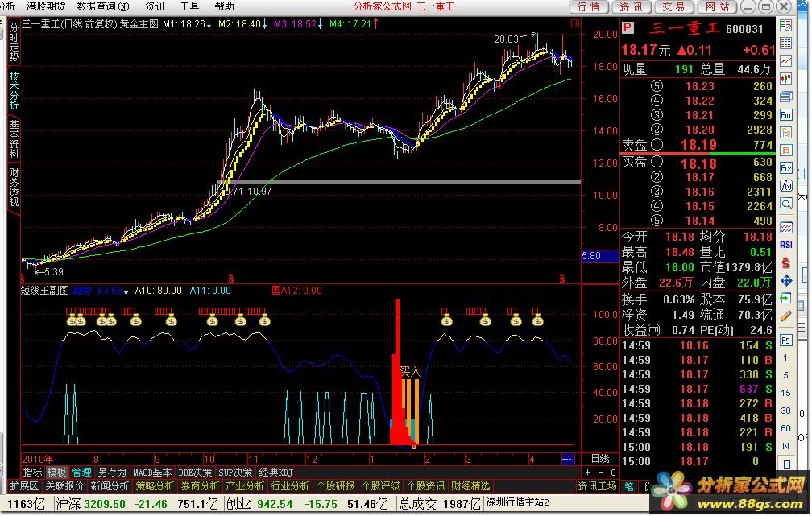Open the multi-window layout icon
Image resolution: width=812 pixels, height=516 pixels.
[x=786, y=97]
